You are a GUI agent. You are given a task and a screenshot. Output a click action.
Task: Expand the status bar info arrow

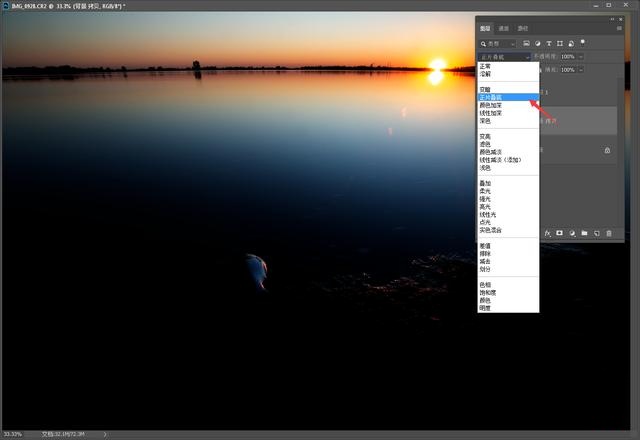105,434
